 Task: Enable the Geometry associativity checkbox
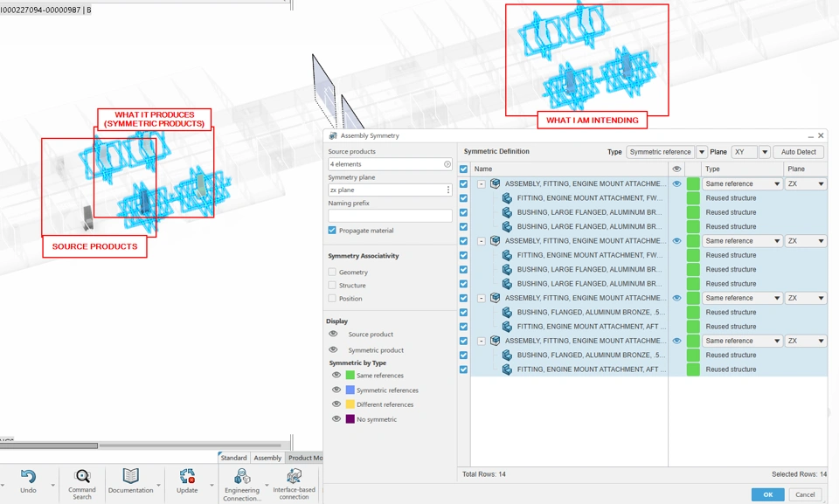pyautogui.click(x=332, y=273)
